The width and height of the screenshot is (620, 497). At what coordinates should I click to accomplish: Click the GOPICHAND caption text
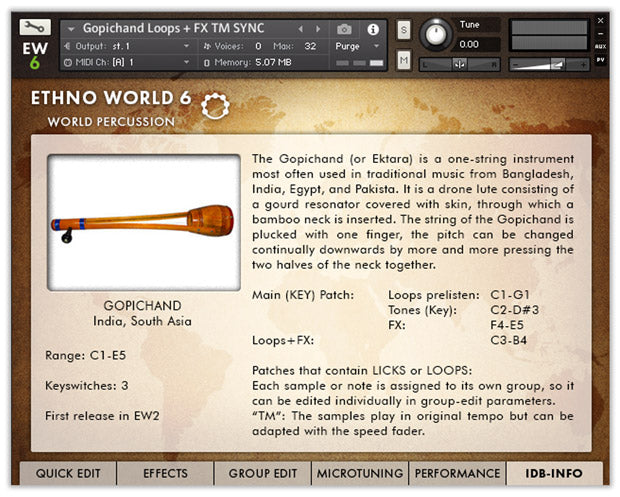coord(142,306)
